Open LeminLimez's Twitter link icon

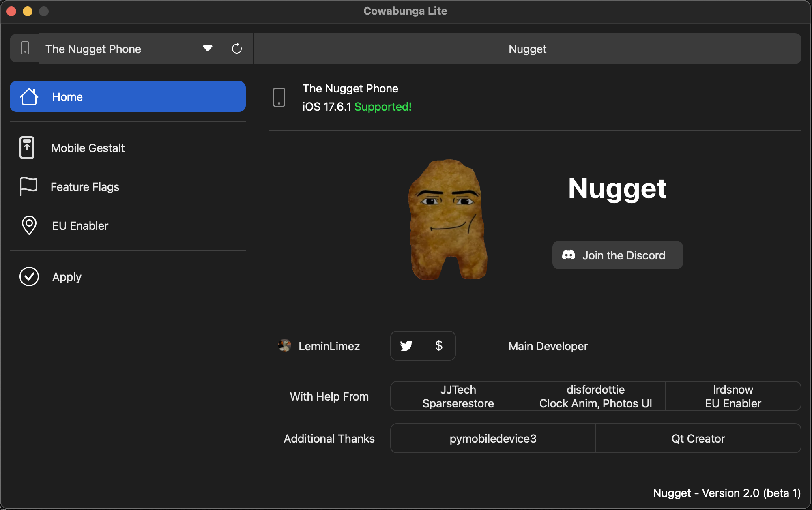[x=406, y=346]
